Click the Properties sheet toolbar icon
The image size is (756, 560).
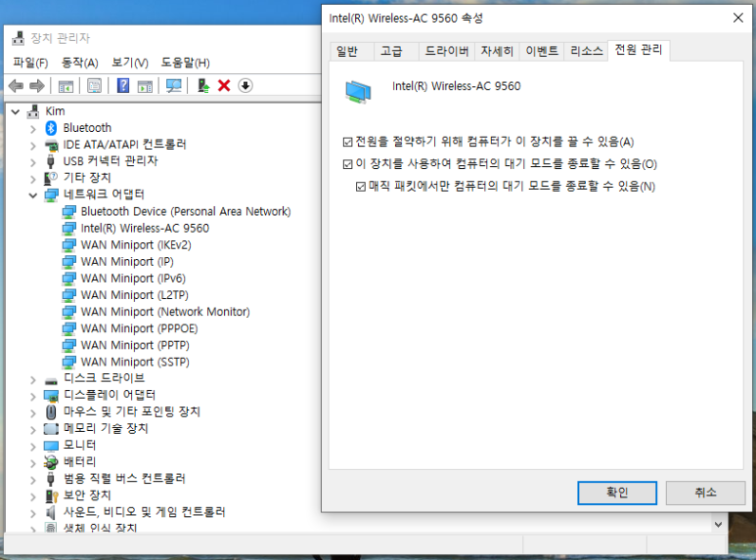pos(94,86)
